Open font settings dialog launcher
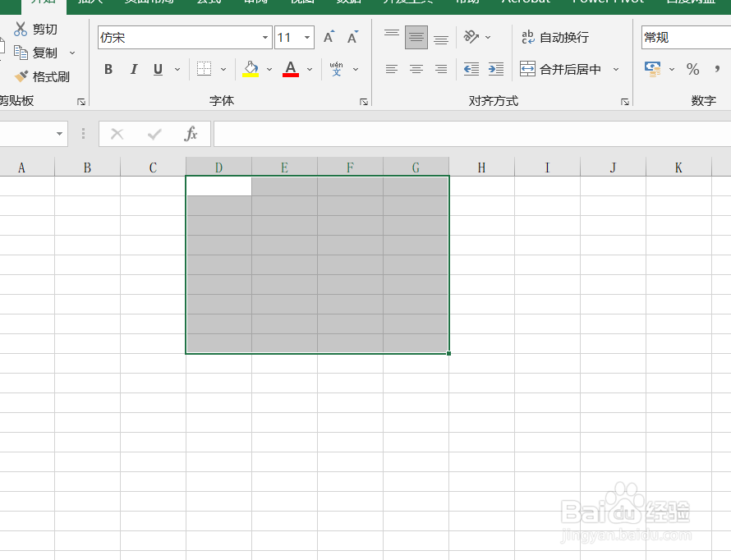 click(364, 102)
